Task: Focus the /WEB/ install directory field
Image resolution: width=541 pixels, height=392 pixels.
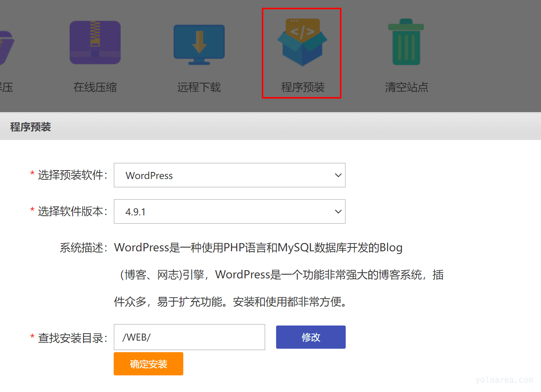Action: point(189,337)
